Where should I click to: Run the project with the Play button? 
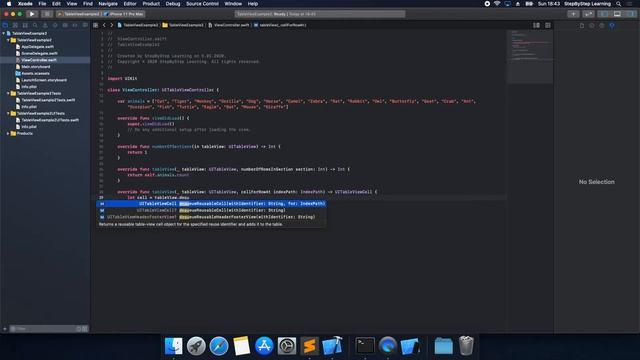32,14
